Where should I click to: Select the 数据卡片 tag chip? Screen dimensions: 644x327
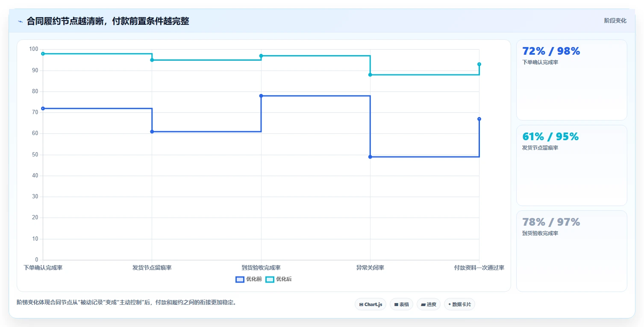pos(459,304)
